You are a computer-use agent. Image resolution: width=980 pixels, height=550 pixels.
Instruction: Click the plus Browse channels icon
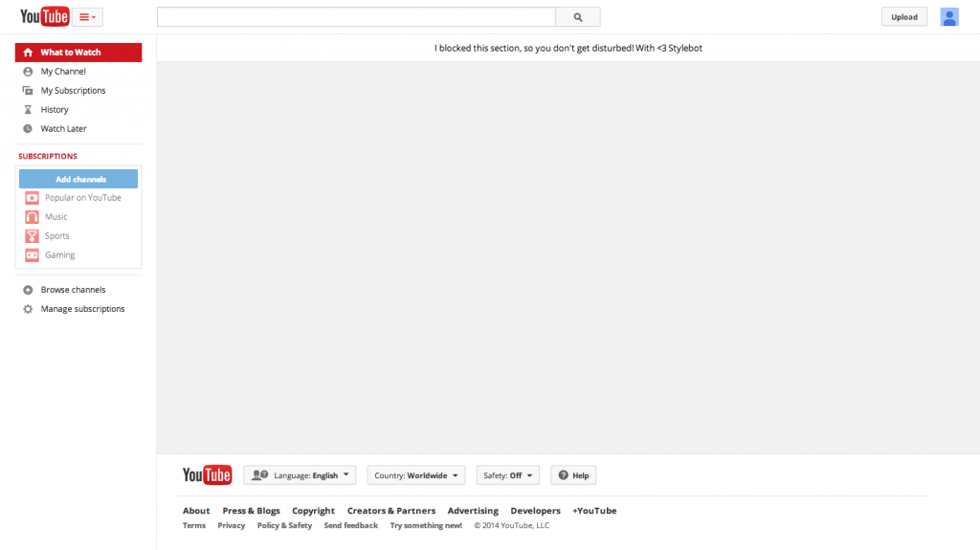[x=28, y=290]
